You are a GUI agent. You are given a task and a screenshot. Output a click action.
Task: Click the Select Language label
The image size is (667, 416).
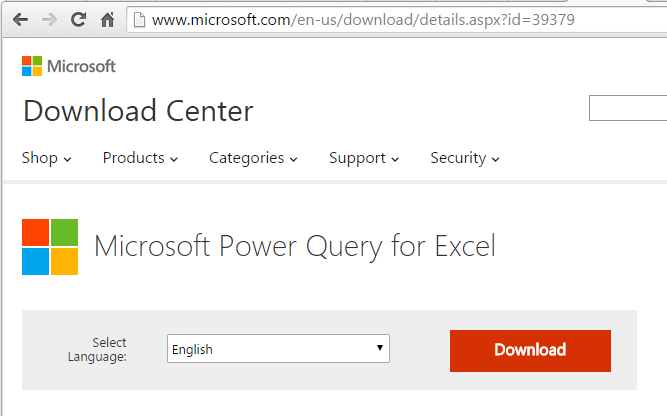pos(97,349)
